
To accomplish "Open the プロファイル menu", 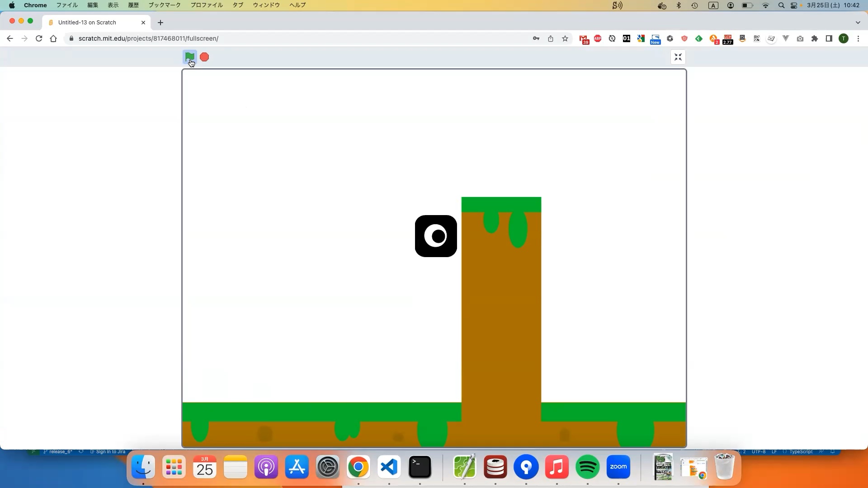I will pos(207,5).
